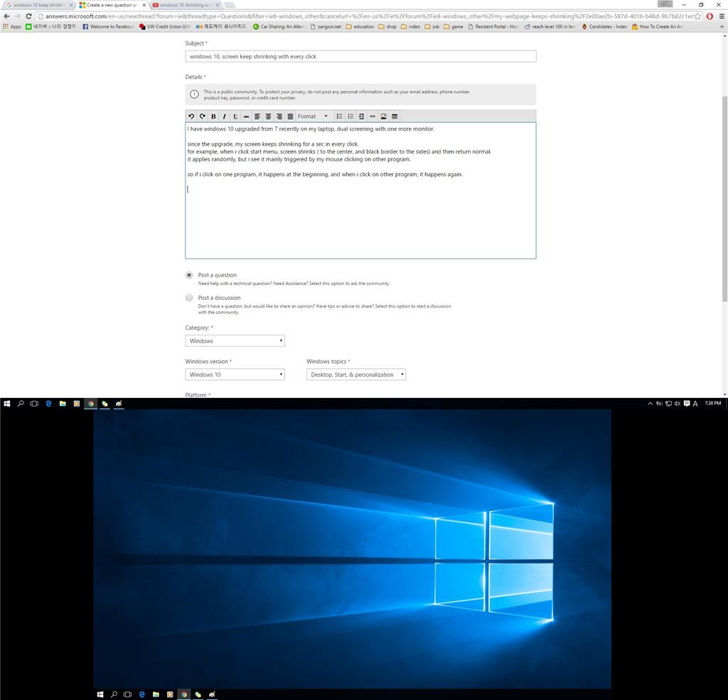Bookmark this page with the star icon

(x=697, y=16)
